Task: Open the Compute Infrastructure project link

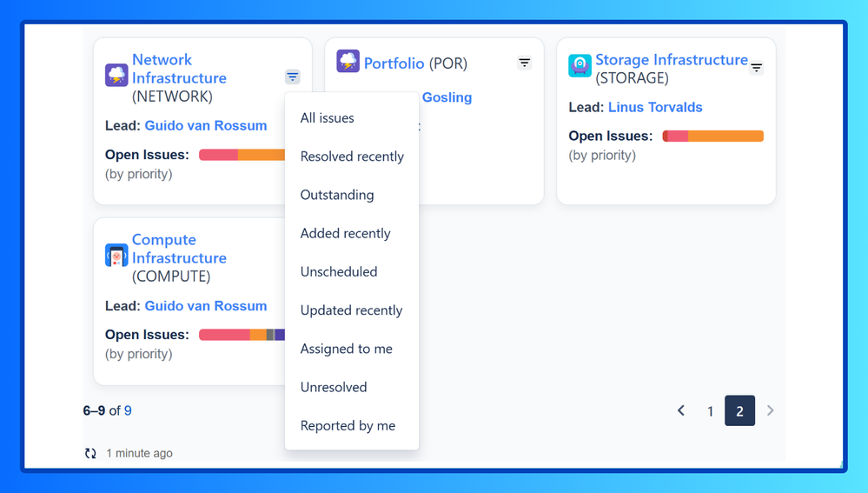Action: 179,249
